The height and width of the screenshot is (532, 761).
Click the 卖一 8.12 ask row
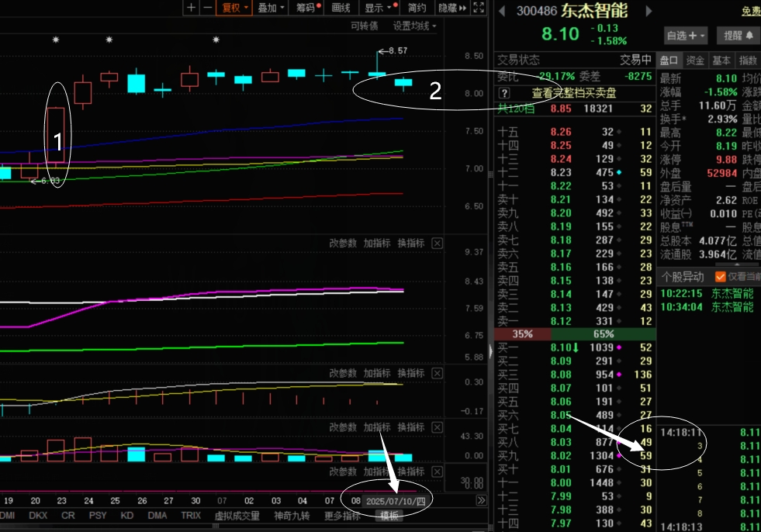click(575, 321)
